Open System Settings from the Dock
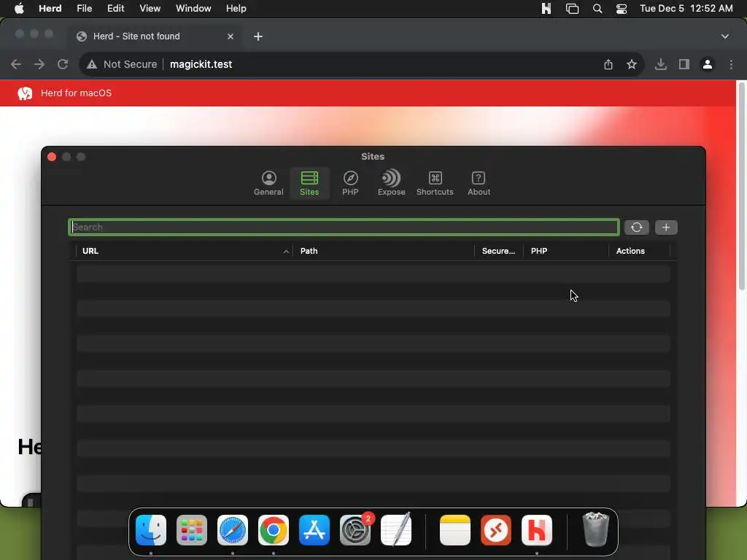The image size is (747, 560). (x=355, y=530)
